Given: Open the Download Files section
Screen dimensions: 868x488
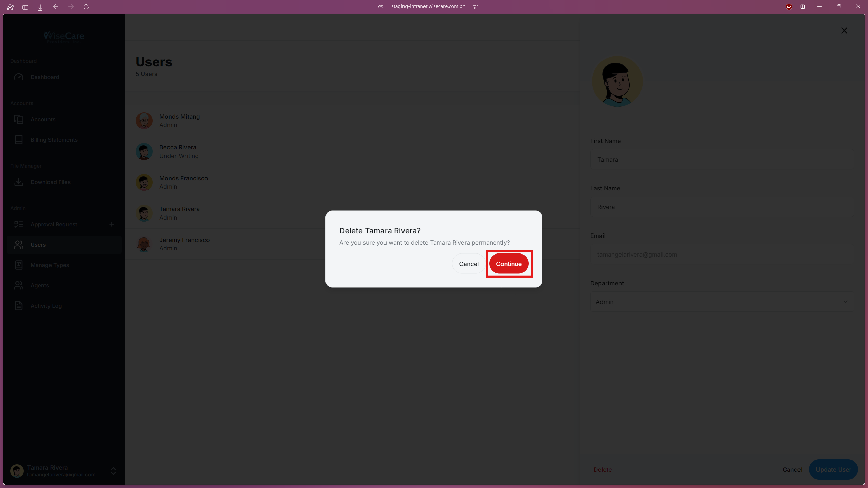Looking at the screenshot, I should pos(50,182).
